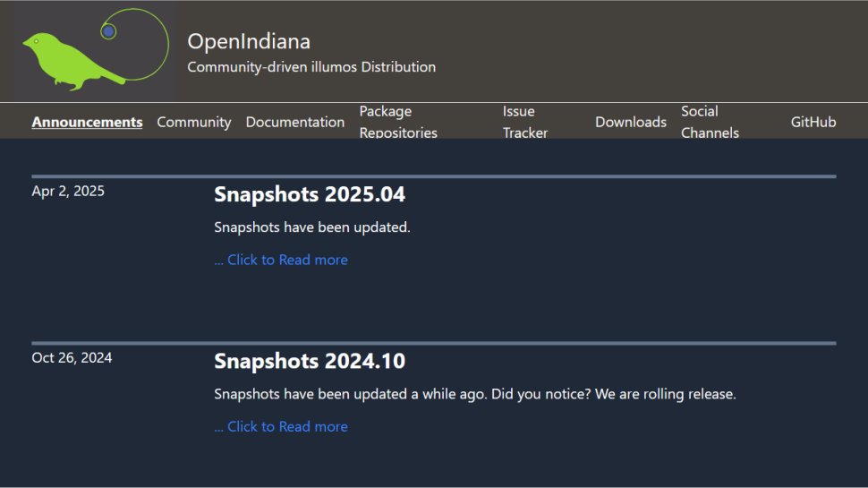Visit the GitHub nav link
The height and width of the screenshot is (488, 868).
(x=813, y=122)
